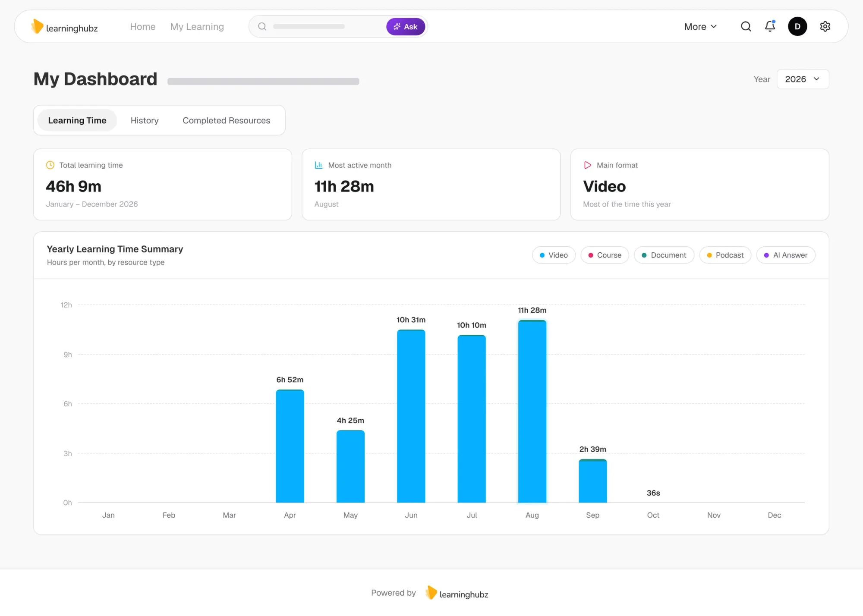Open the settings gear icon
The width and height of the screenshot is (863, 616).
pyautogui.click(x=825, y=26)
